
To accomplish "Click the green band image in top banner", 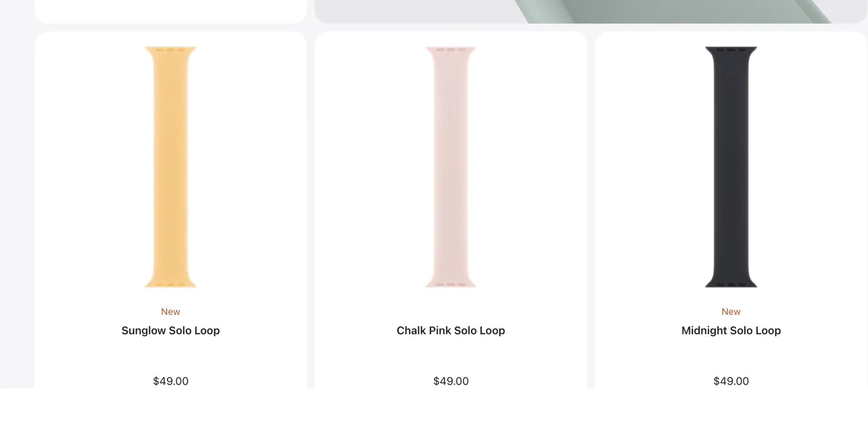I will click(673, 11).
